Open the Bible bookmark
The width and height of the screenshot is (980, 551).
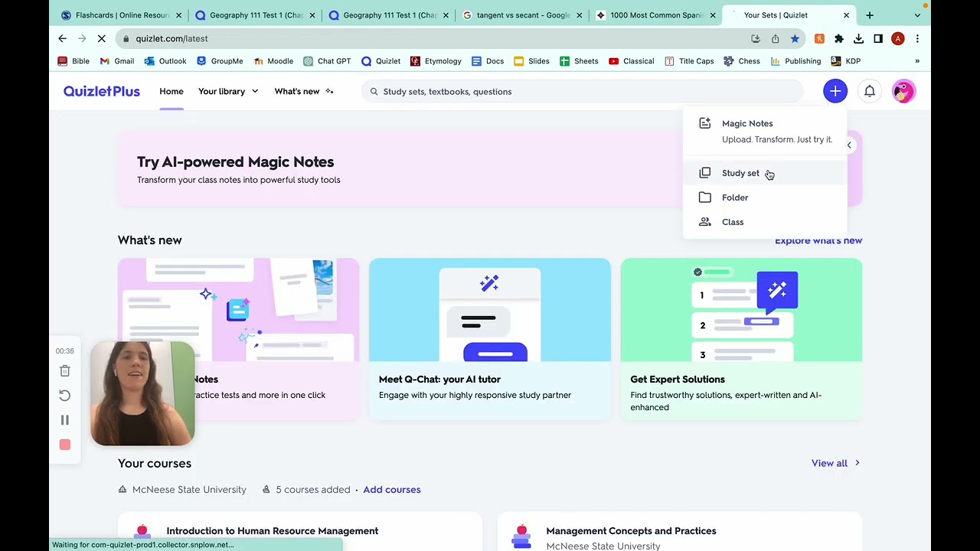[73, 61]
